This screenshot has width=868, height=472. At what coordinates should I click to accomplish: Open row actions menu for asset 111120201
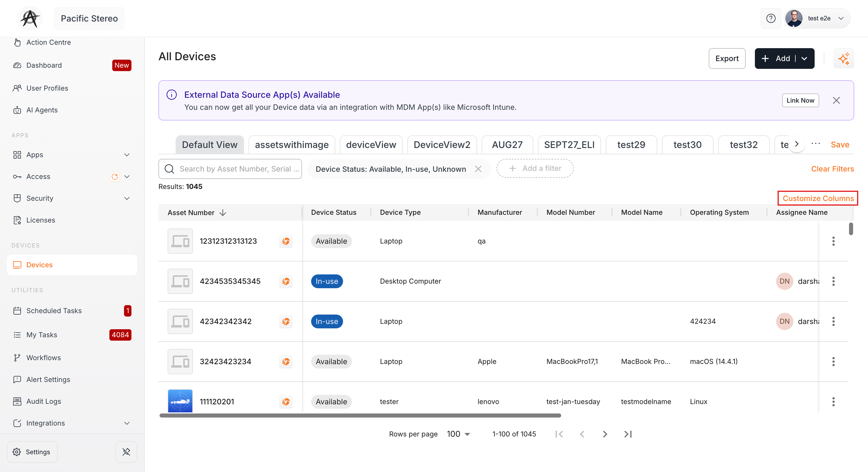833,402
